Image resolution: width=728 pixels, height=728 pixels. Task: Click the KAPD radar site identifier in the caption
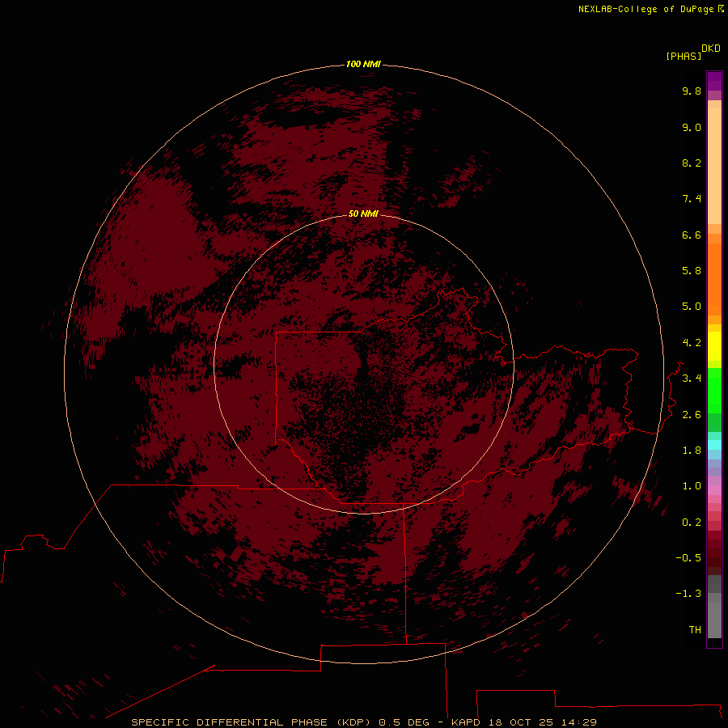[465, 722]
